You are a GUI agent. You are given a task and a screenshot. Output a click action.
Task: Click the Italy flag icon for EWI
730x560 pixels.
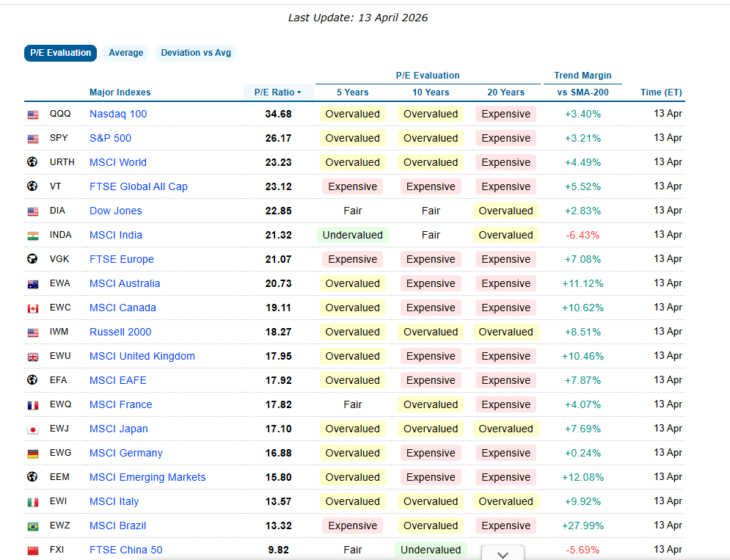[x=32, y=502]
